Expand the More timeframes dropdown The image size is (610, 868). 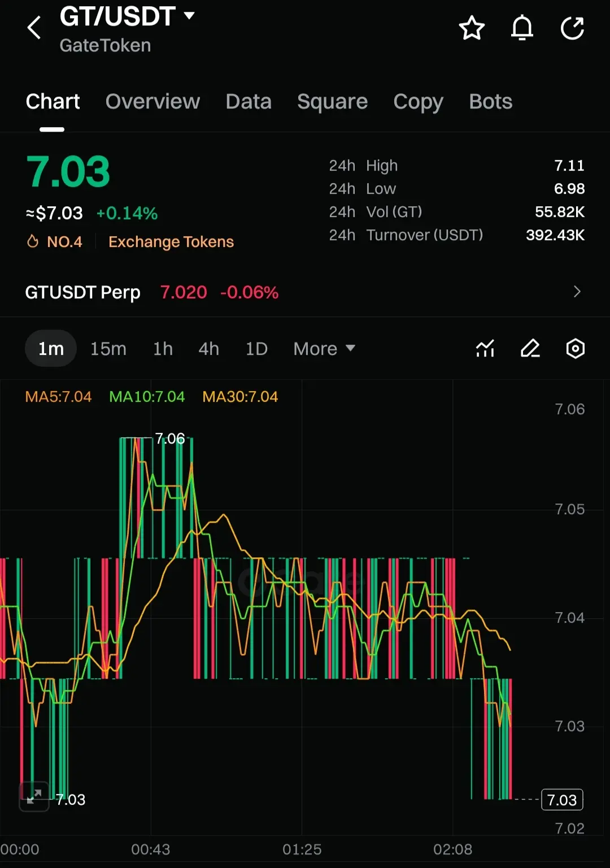click(x=324, y=349)
